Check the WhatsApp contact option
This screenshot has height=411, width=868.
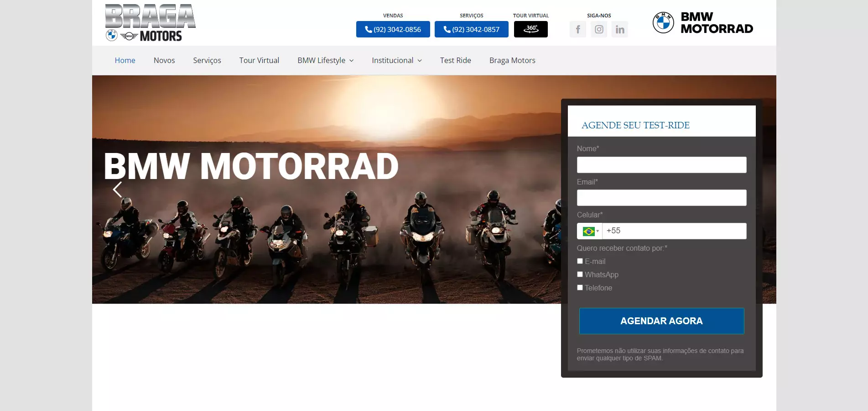[580, 274]
